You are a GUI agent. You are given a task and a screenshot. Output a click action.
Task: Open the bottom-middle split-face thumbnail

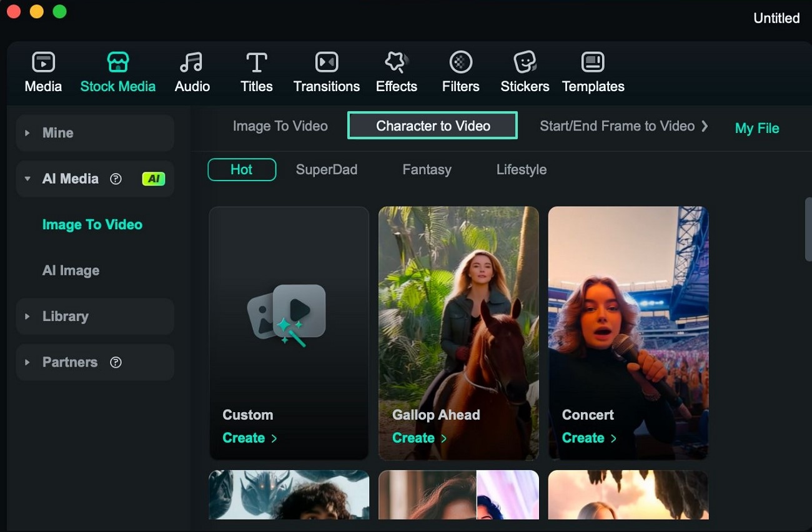458,495
